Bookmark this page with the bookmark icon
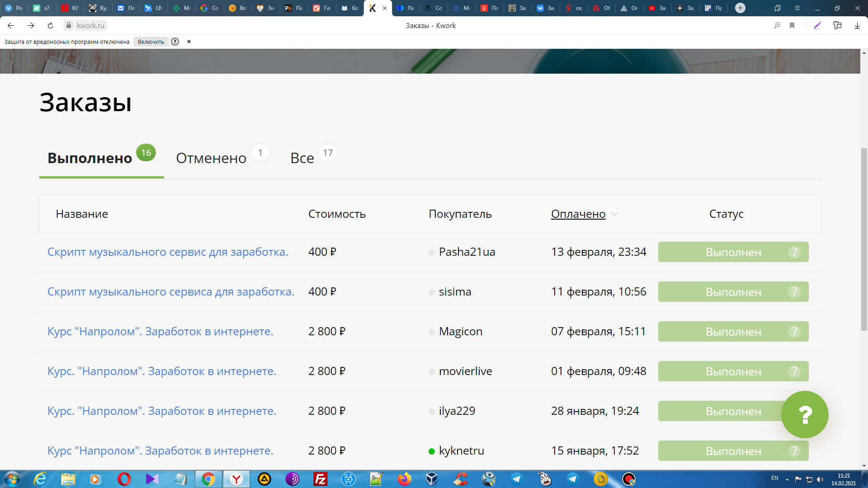This screenshot has height=488, width=868. coord(792,26)
